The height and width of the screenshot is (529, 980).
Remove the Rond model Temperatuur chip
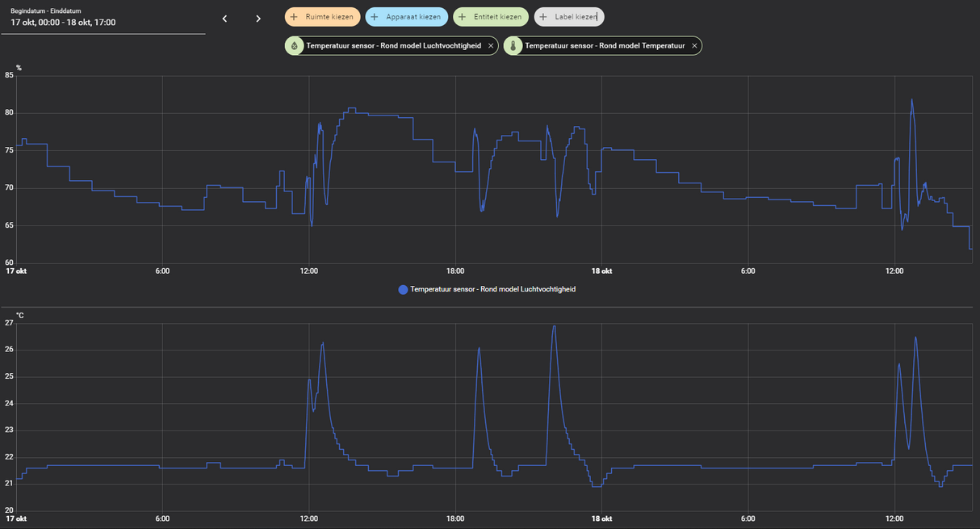694,46
